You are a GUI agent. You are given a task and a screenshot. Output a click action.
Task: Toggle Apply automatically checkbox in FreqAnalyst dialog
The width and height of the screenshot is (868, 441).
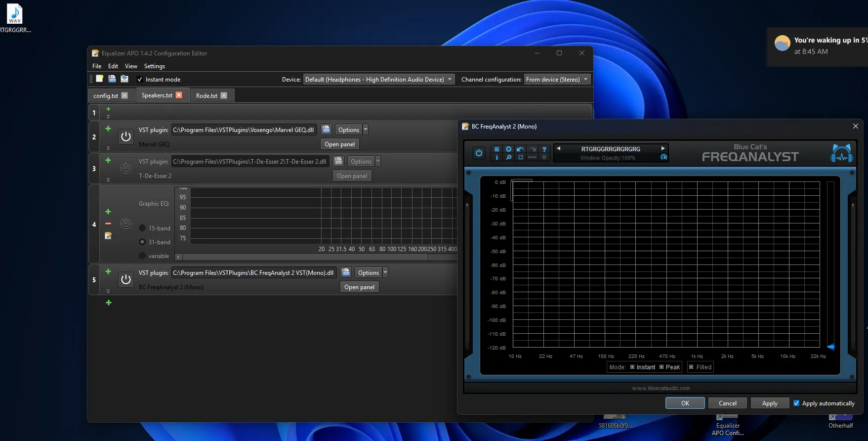(796, 403)
